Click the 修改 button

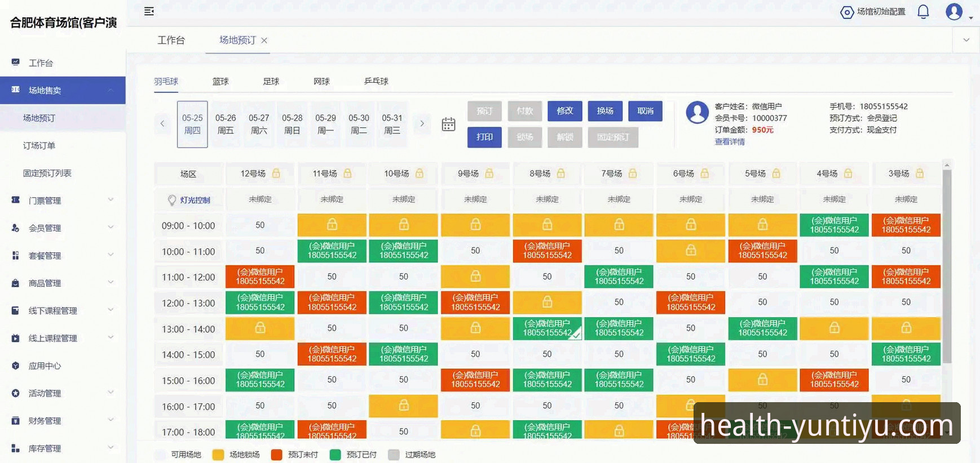(565, 111)
